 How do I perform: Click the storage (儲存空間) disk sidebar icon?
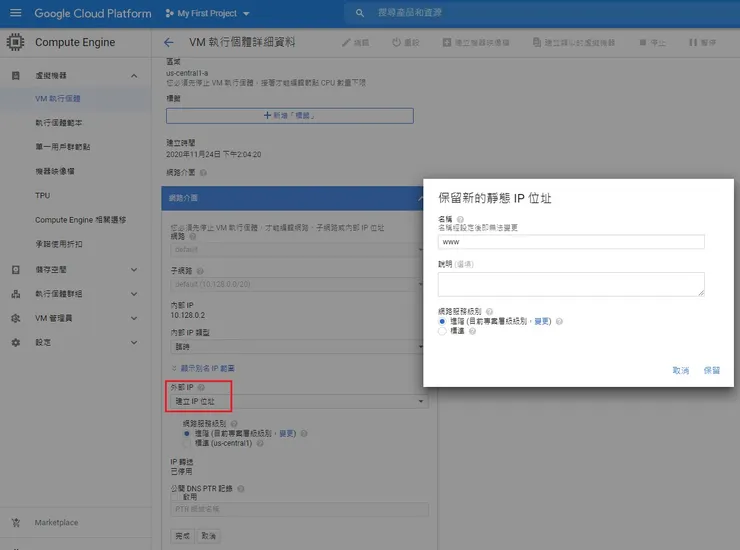pyautogui.click(x=16, y=270)
